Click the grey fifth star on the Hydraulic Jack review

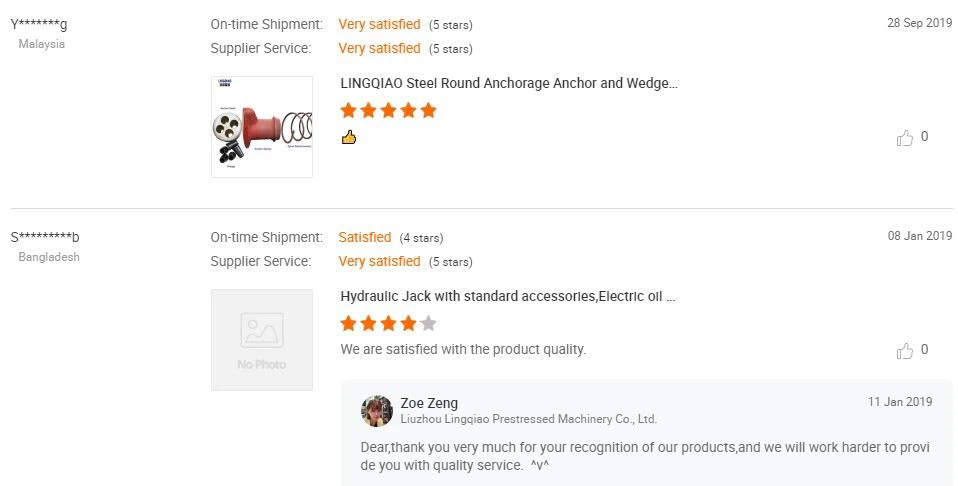tap(429, 323)
